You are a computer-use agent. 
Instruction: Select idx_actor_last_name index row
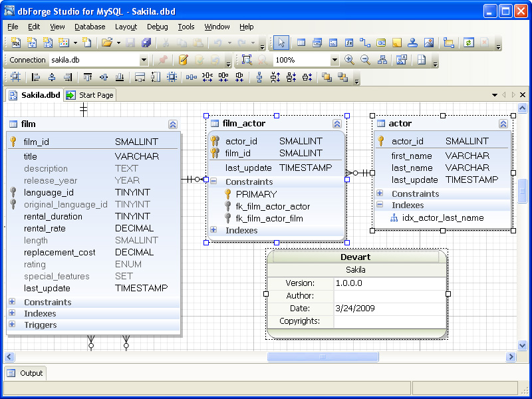[443, 218]
